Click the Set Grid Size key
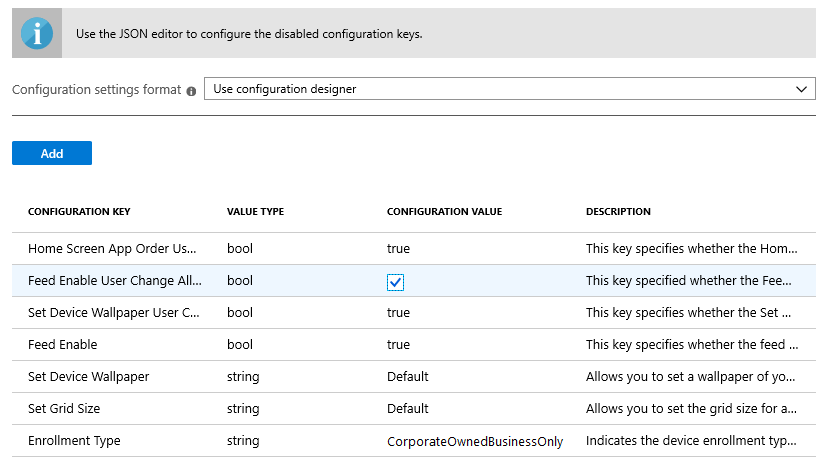Screen dimensions: 826x472 (x=64, y=409)
